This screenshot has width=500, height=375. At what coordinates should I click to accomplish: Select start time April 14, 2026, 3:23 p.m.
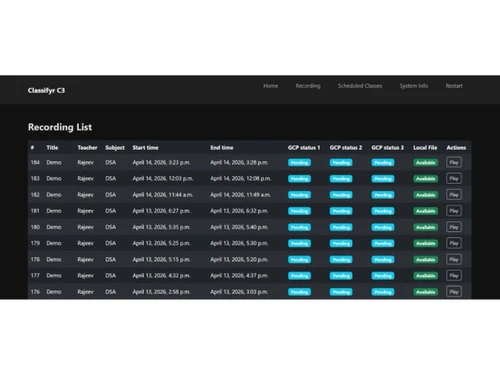[161, 162]
